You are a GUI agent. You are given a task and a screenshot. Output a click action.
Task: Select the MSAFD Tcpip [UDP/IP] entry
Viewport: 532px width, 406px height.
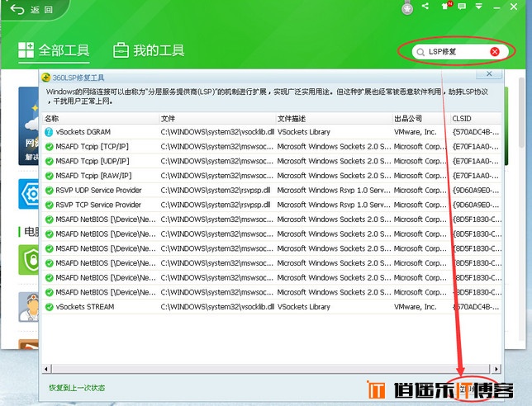click(x=93, y=161)
